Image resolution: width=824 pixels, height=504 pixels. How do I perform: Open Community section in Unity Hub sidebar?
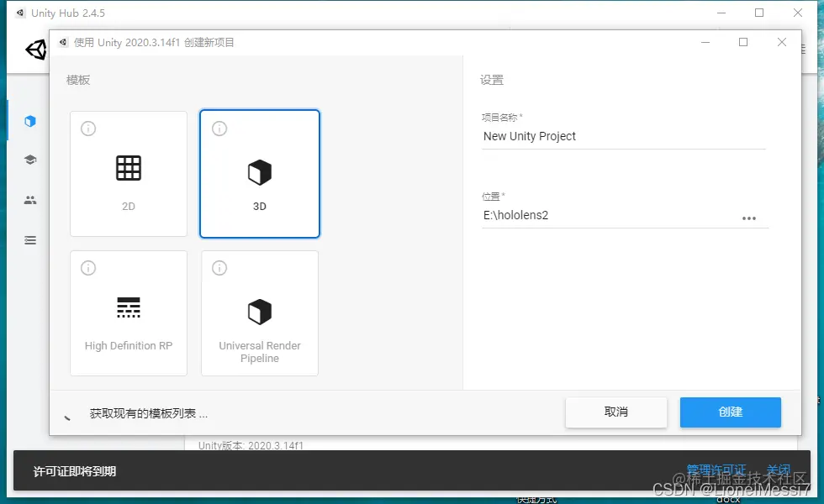pos(30,200)
